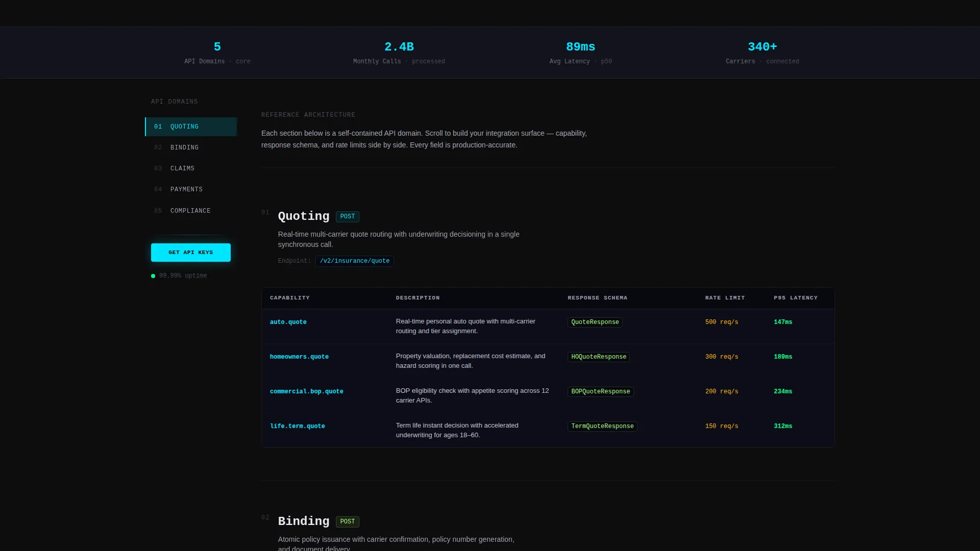
Task: Click the green uptime status dot
Action: (x=153, y=276)
